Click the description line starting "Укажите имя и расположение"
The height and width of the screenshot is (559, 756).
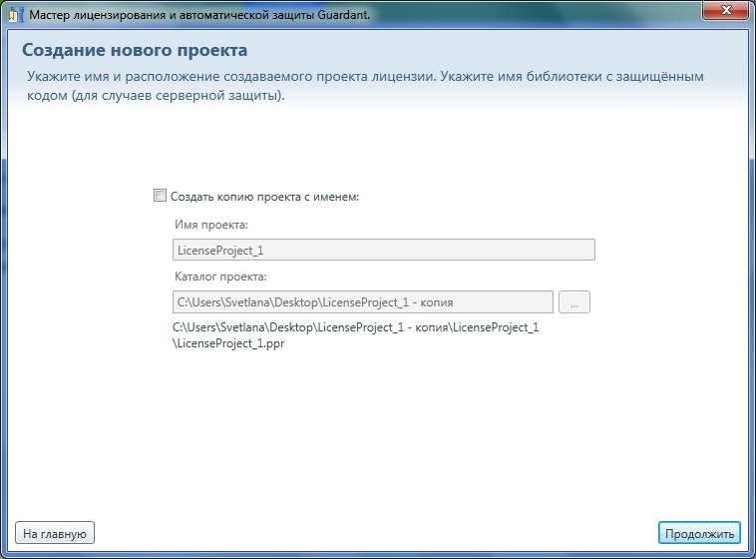click(x=364, y=77)
